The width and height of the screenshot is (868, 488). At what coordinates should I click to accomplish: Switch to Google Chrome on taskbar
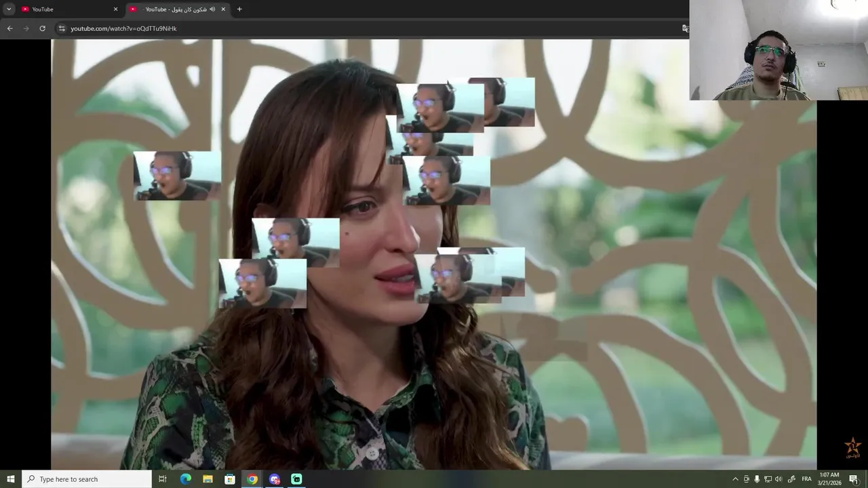(x=252, y=479)
